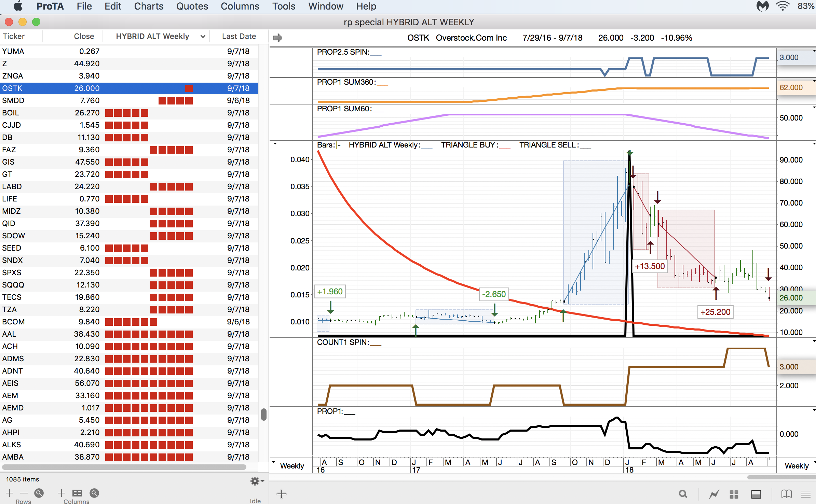Click the magnifier icon in the Rows controls
This screenshot has width=816, height=504.
click(x=39, y=493)
